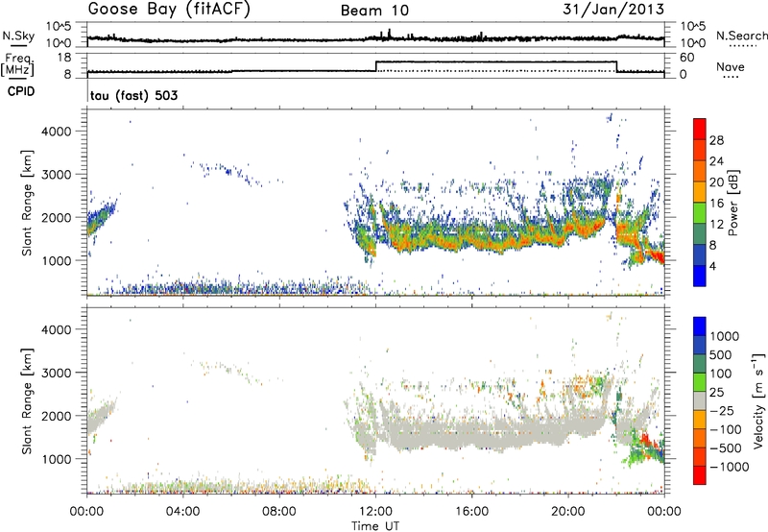The height and width of the screenshot is (532, 768).
Task: Click the solid legend line under "N.Sky"
Action: point(18,46)
